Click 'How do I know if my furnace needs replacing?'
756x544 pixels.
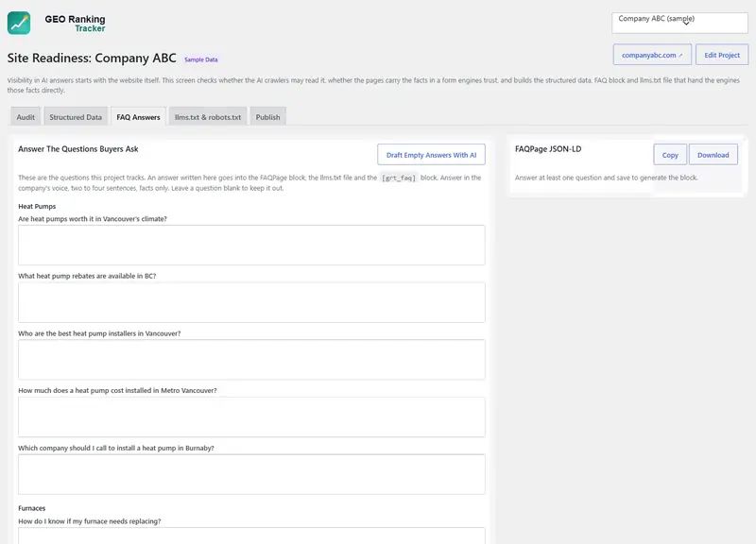tap(90, 521)
